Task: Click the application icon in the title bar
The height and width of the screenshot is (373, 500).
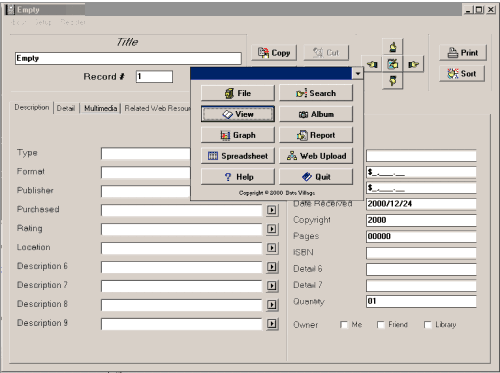Action: [11, 10]
